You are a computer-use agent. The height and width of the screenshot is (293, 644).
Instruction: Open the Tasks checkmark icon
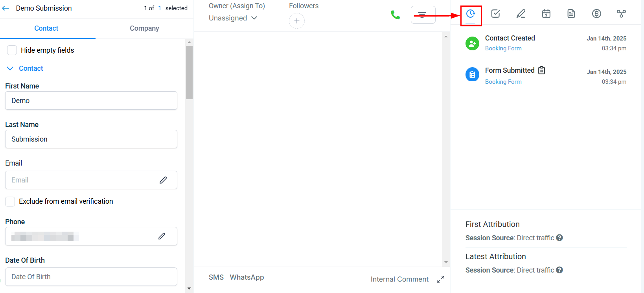click(x=495, y=14)
